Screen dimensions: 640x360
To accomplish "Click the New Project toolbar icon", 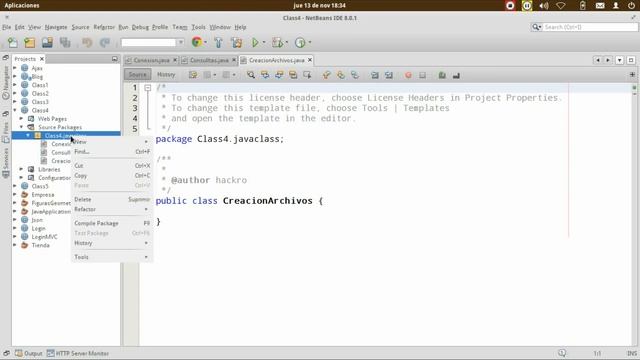I will 30,42.
